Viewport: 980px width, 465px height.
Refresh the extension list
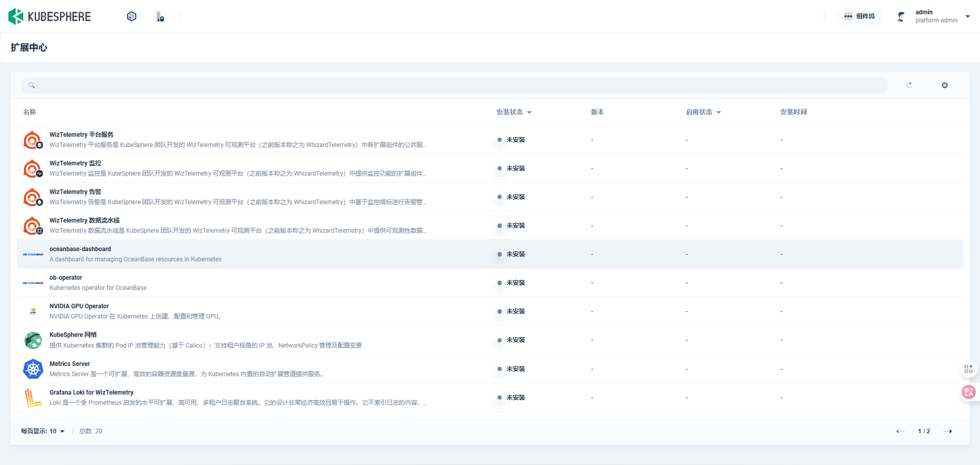[909, 85]
